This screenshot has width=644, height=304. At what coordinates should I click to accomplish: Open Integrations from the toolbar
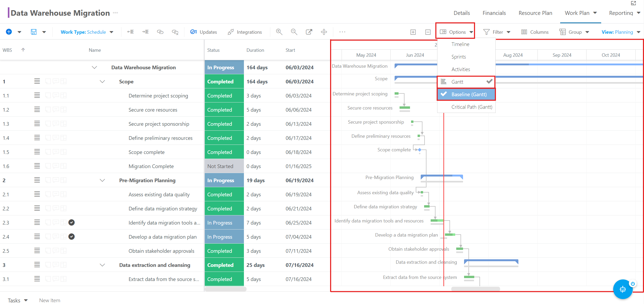click(x=245, y=32)
